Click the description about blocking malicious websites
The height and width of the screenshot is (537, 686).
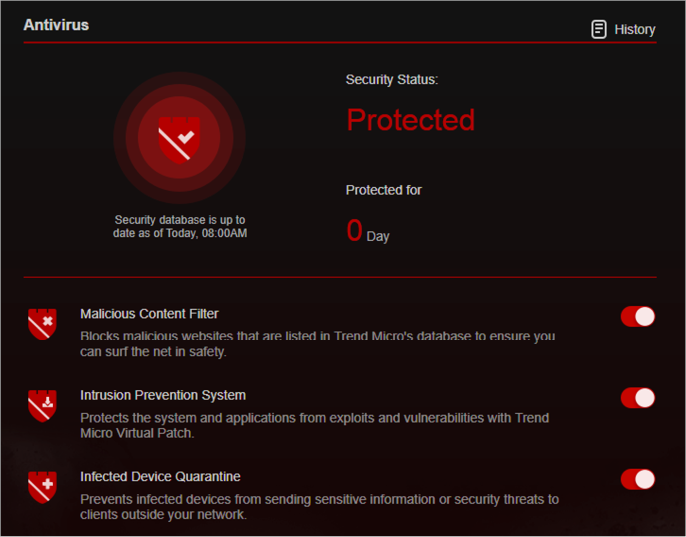click(x=318, y=344)
